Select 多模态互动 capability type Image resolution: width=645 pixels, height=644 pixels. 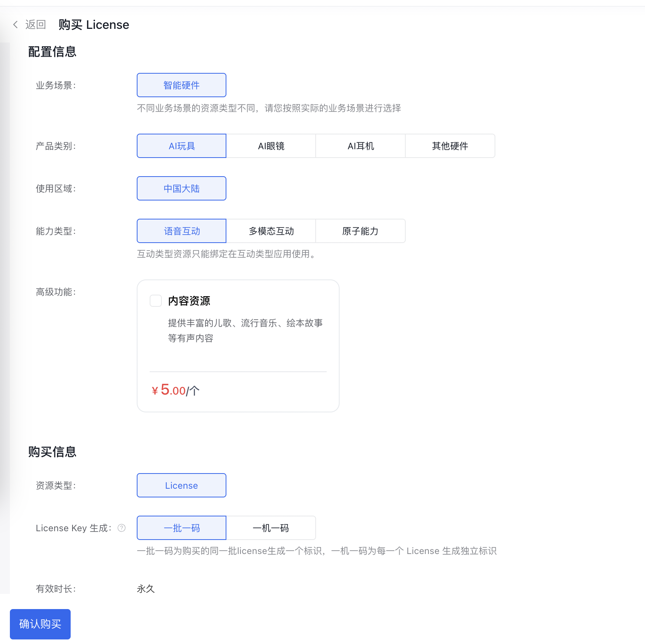pos(271,231)
